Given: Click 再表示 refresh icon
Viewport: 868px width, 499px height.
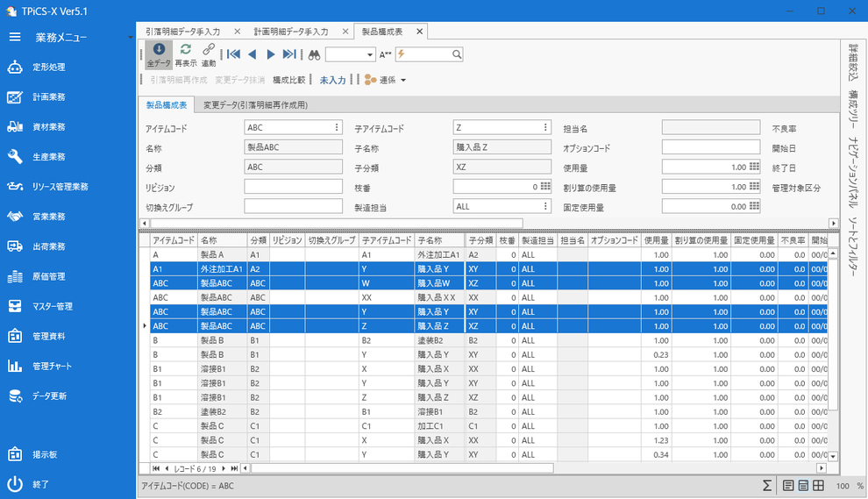Looking at the screenshot, I should coord(186,49).
